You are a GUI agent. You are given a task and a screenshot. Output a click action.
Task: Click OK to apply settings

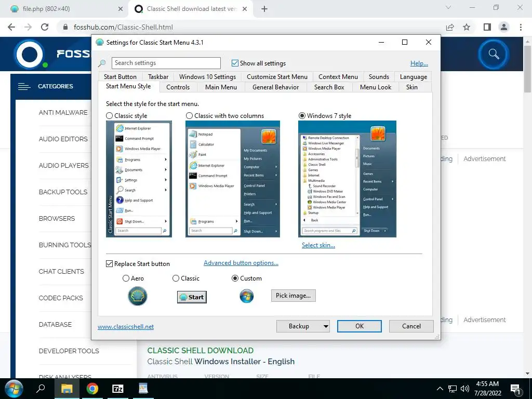pos(360,326)
